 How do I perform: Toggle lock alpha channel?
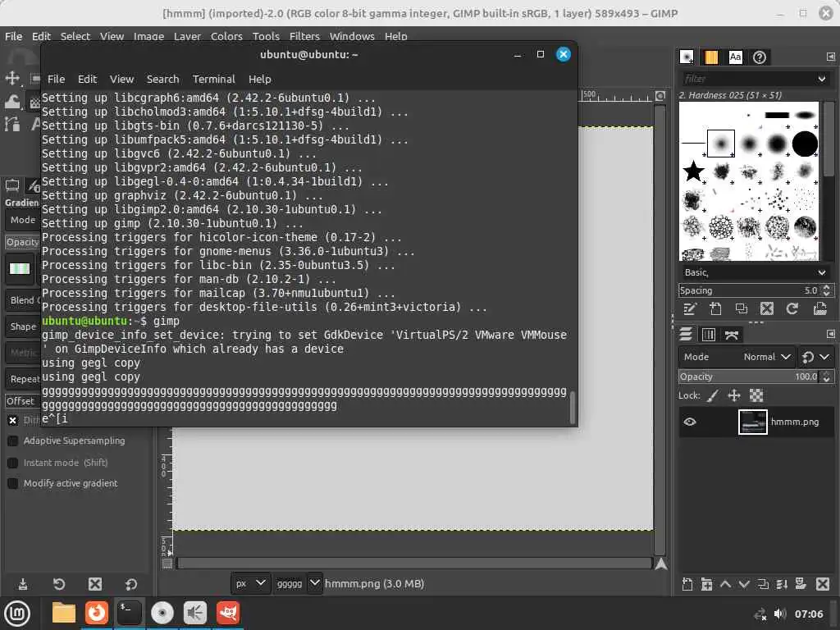pos(756,396)
